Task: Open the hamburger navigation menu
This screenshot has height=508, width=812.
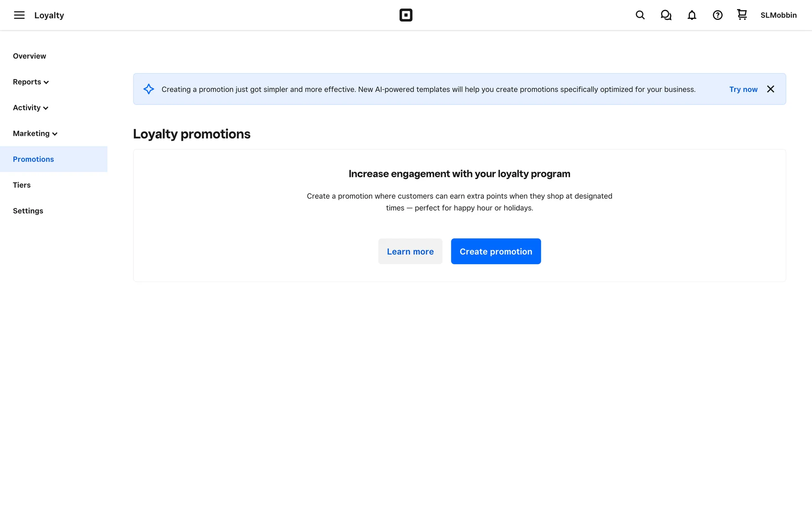Action: point(19,15)
